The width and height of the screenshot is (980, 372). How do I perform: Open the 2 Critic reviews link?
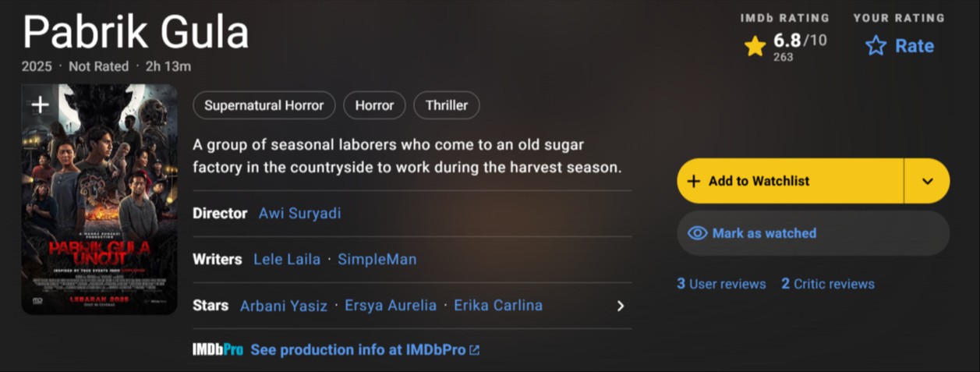tap(828, 284)
